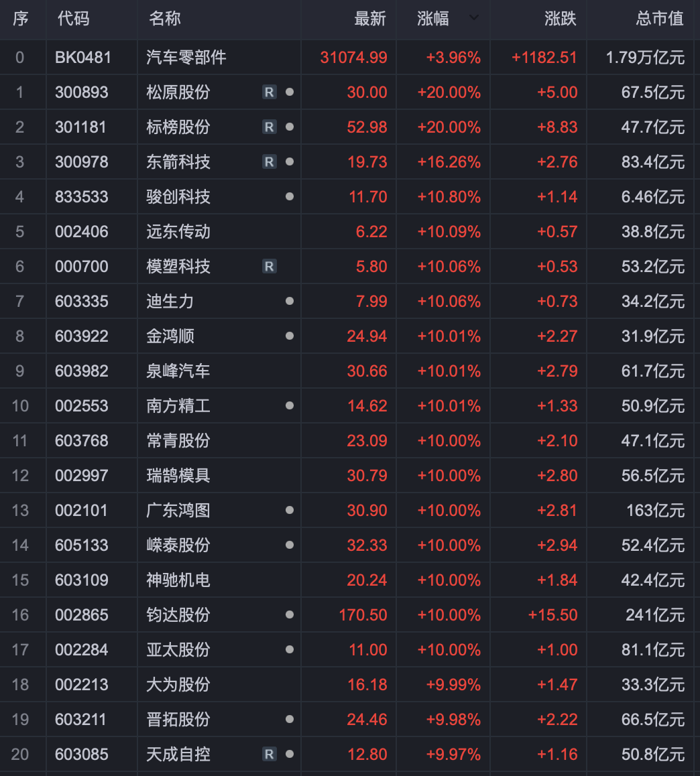The image size is (700, 776).
Task: Click the gray dot next to 钧达股份
Action: [x=290, y=615]
